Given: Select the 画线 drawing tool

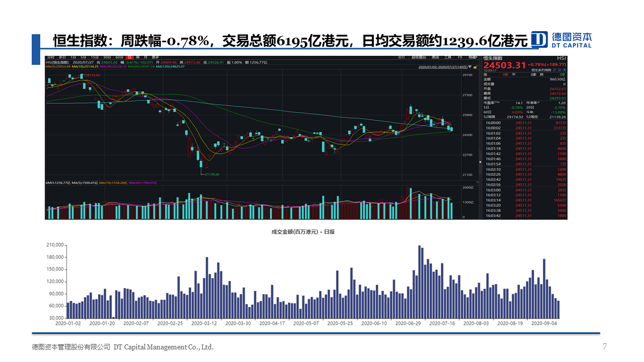Looking at the screenshot, I should (x=435, y=57).
